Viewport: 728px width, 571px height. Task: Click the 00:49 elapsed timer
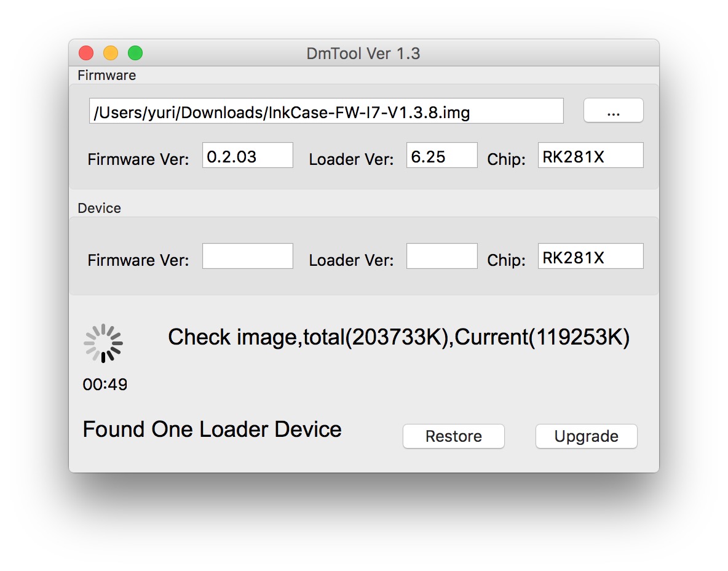click(105, 385)
